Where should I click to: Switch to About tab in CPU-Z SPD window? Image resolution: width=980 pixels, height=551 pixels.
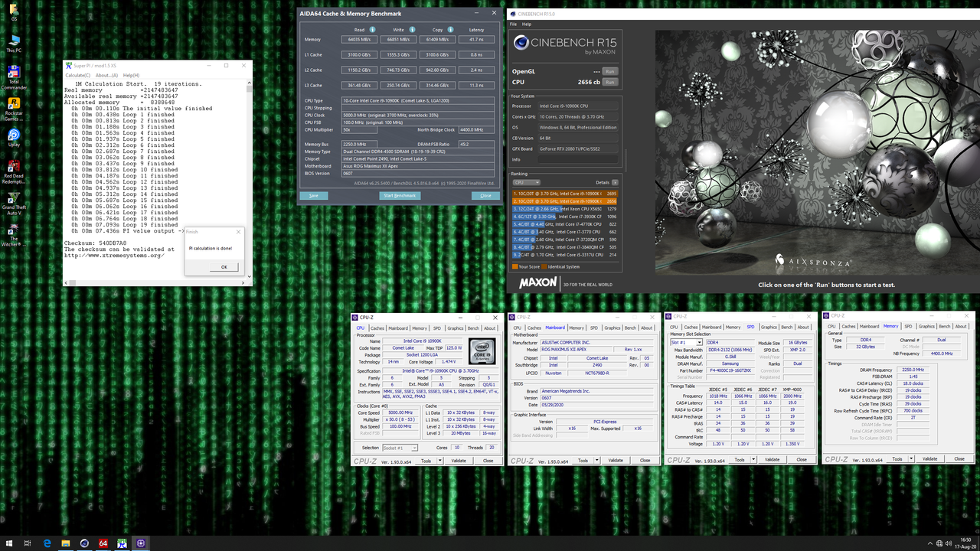coord(803,328)
